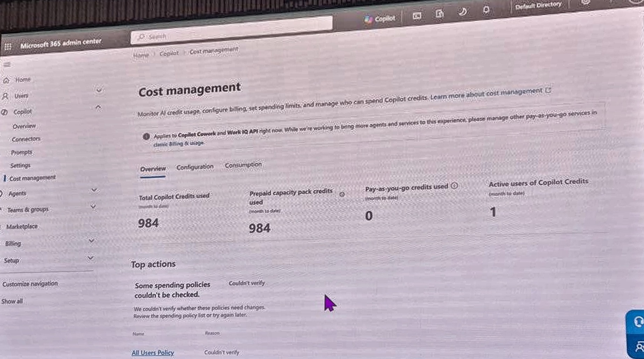Switch to the Configuration tab
The width and height of the screenshot is (644, 359).
pyautogui.click(x=195, y=167)
